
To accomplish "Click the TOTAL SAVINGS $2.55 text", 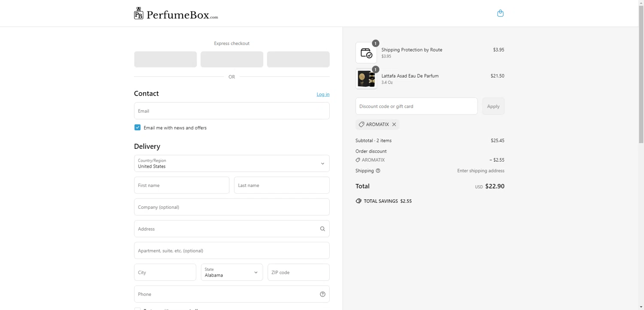I will (x=388, y=201).
